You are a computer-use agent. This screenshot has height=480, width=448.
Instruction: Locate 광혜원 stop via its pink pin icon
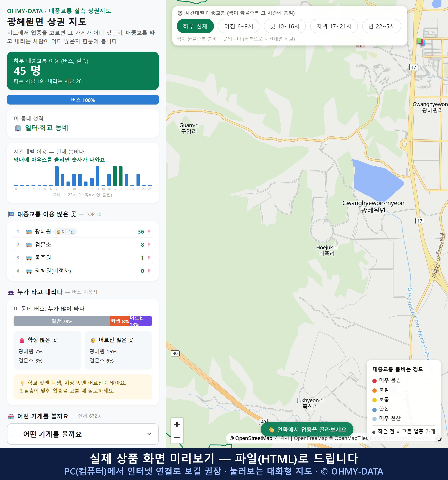149,232
